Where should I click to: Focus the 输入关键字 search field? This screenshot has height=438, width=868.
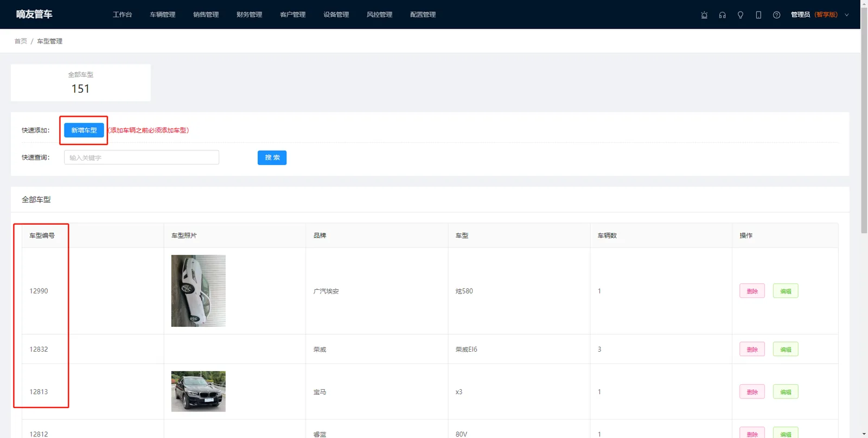pyautogui.click(x=142, y=157)
